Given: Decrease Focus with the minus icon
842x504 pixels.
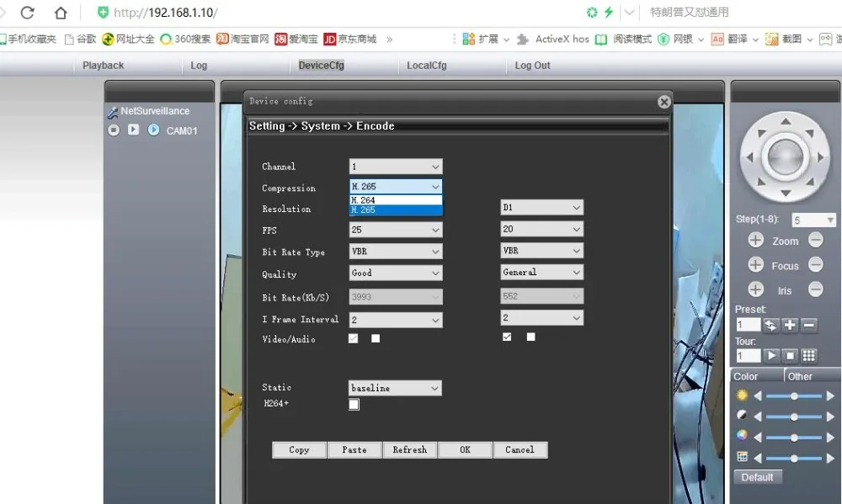Looking at the screenshot, I should (816, 264).
